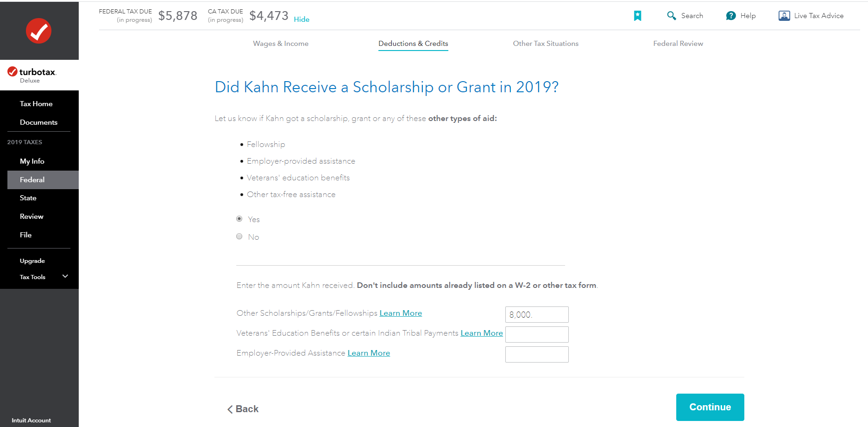Open the Live Tax Advice icon
The width and height of the screenshot is (868, 427).
(784, 16)
